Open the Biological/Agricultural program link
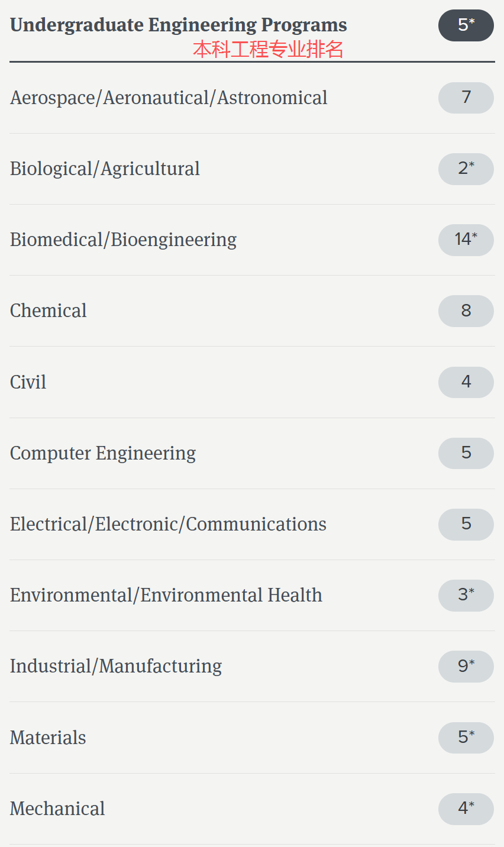This screenshot has height=847, width=504. [x=105, y=169]
